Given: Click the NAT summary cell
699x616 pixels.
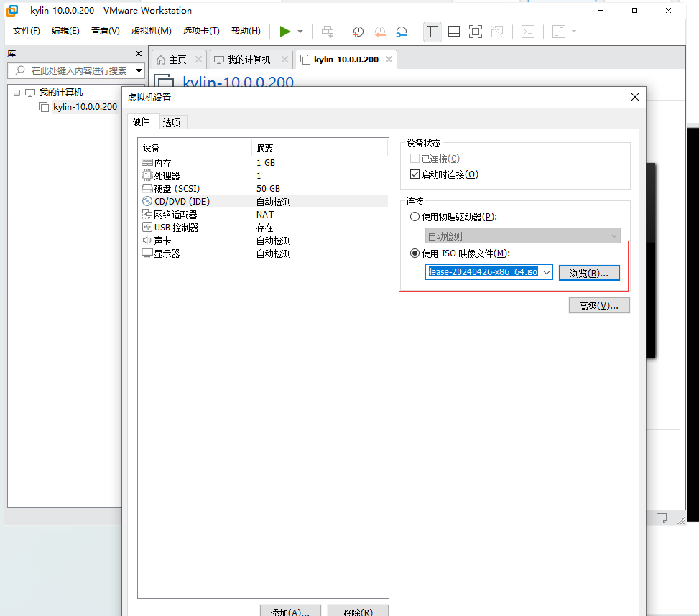Looking at the screenshot, I should tap(265, 214).
